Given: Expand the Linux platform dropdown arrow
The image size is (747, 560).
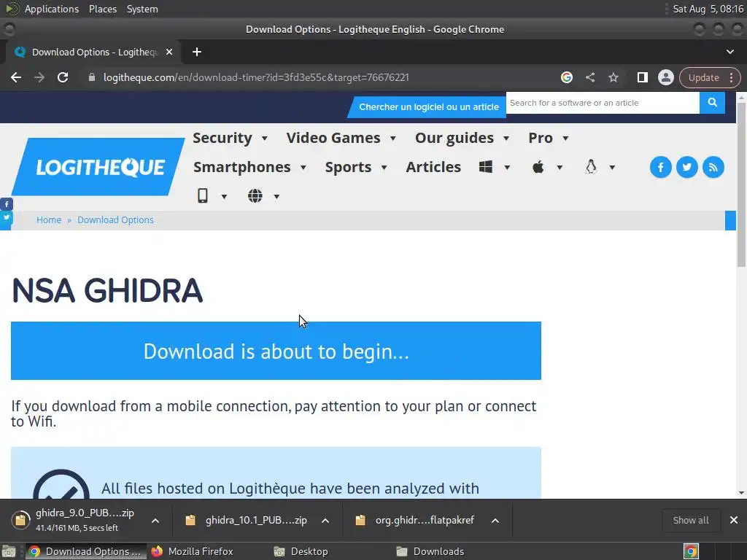Looking at the screenshot, I should pyautogui.click(x=612, y=168).
